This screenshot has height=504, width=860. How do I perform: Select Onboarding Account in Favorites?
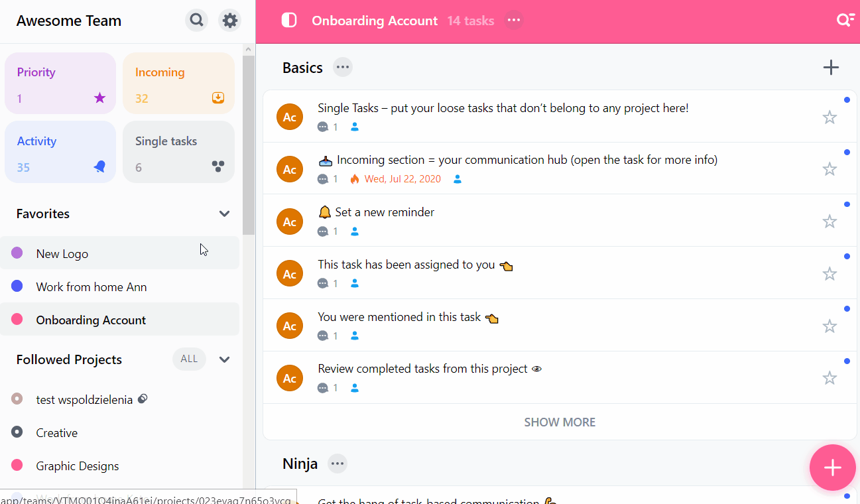(119, 320)
